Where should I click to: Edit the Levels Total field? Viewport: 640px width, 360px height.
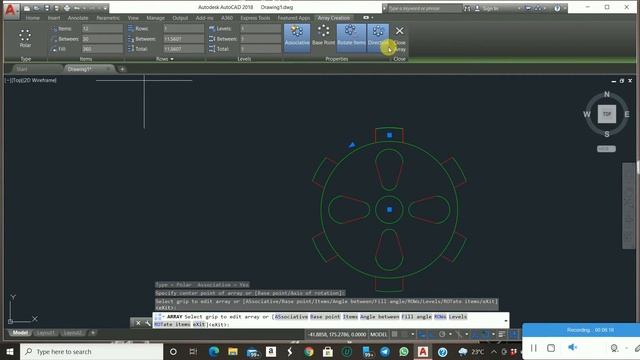point(260,49)
